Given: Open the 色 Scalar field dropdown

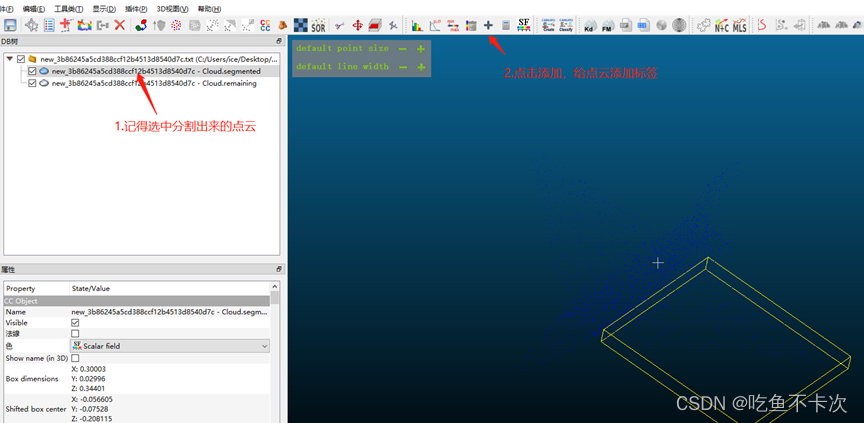Looking at the screenshot, I should pos(170,346).
